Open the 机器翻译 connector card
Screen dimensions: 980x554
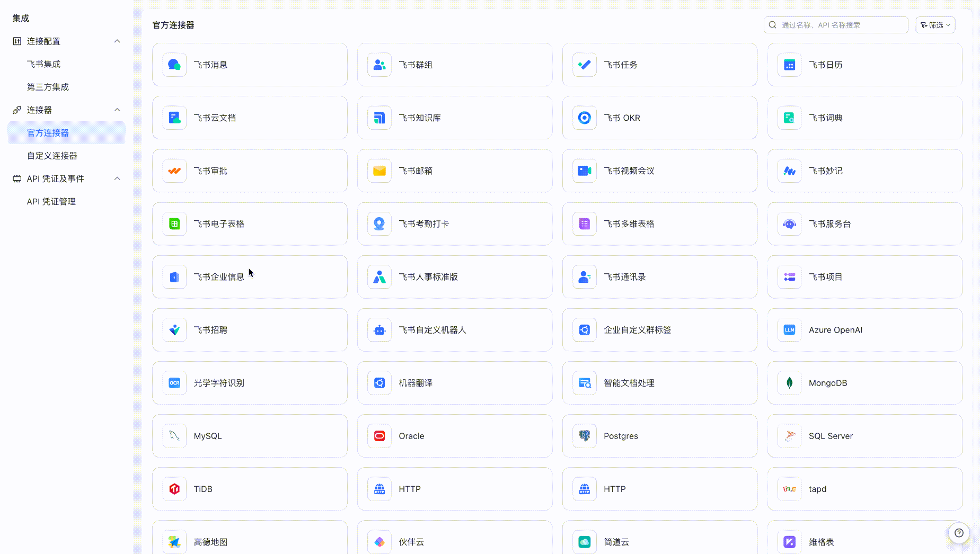(x=455, y=382)
